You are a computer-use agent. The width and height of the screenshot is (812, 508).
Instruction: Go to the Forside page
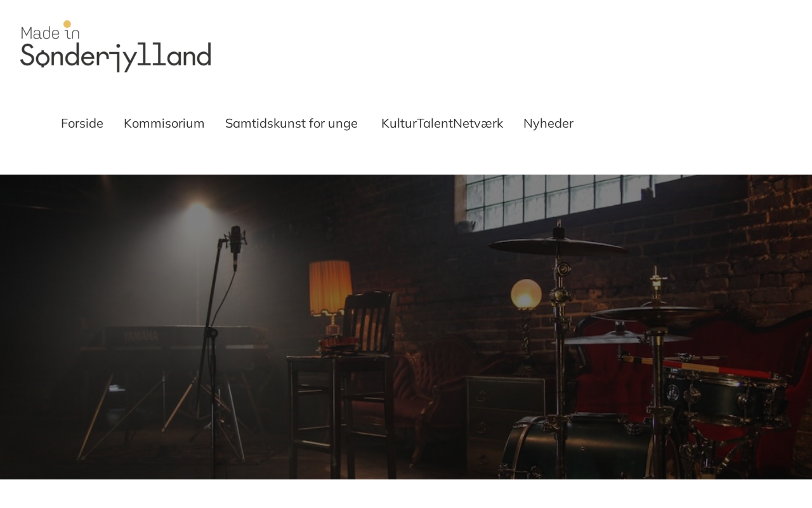tap(82, 123)
